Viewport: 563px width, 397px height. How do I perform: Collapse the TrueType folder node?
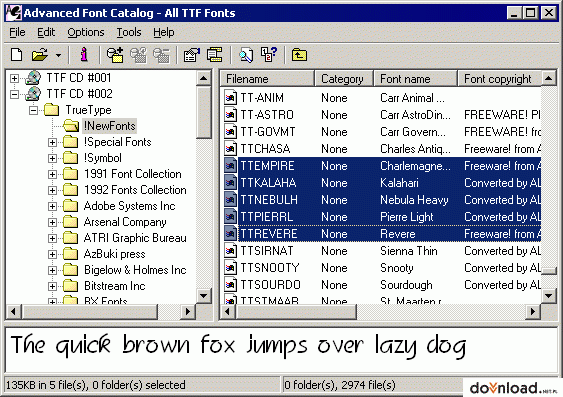33,110
